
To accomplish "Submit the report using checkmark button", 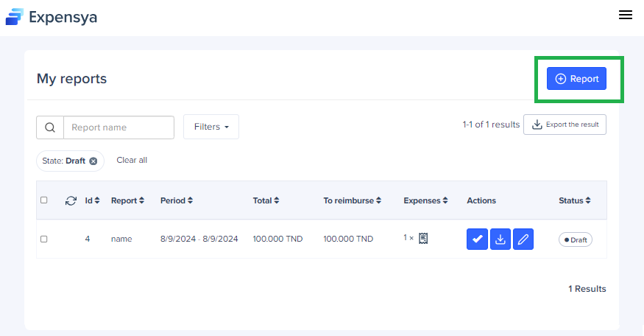I will 477,239.
